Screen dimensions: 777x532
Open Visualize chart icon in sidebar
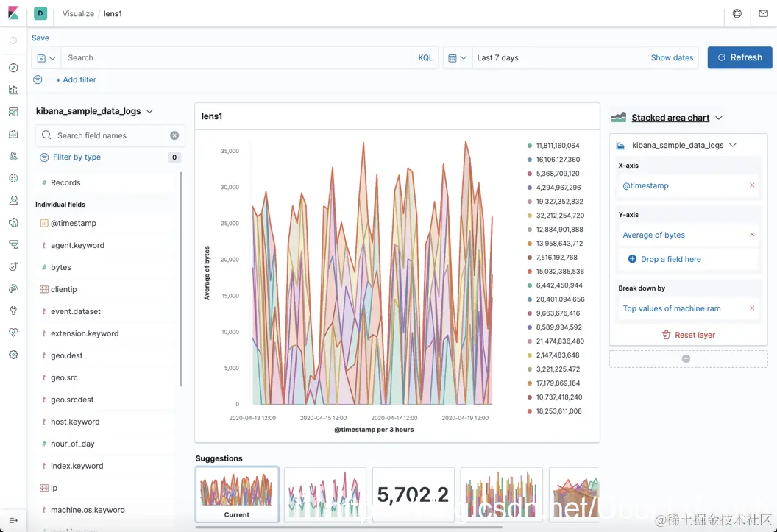point(13,90)
